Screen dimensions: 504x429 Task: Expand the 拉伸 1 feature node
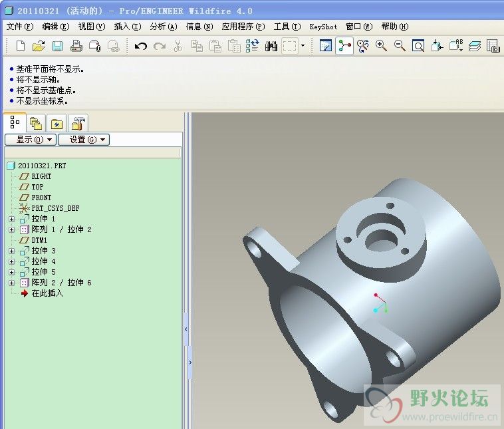(x=11, y=219)
